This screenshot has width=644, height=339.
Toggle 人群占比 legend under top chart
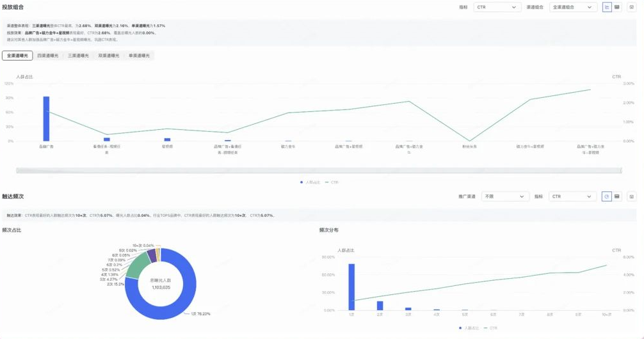[310, 182]
